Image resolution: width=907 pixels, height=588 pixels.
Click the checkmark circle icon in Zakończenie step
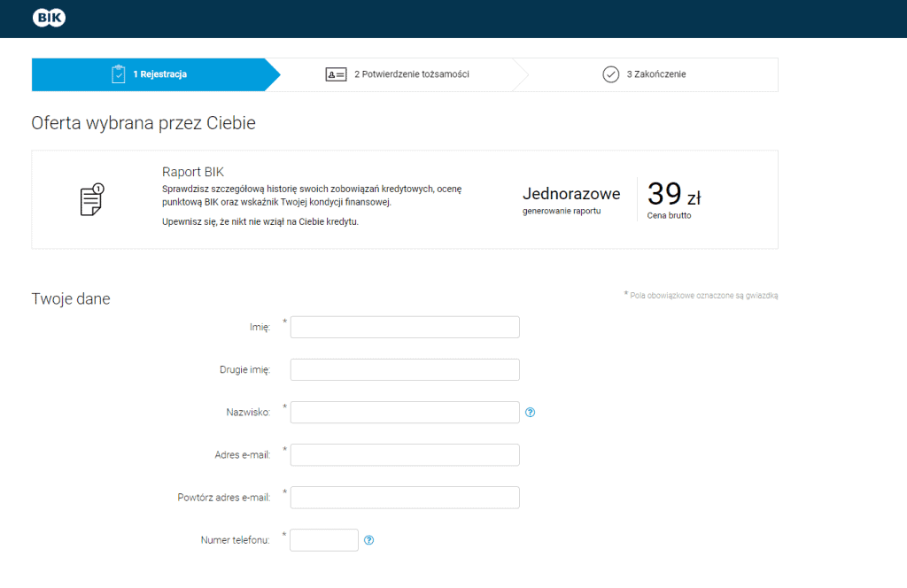pos(611,74)
